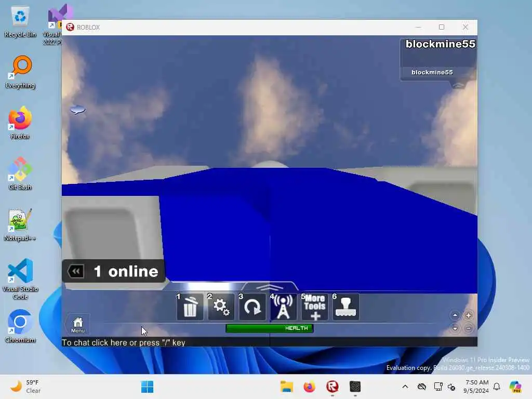This screenshot has height=399, width=532.
Task: Click the chat bar to start typing
Action: (x=270, y=342)
